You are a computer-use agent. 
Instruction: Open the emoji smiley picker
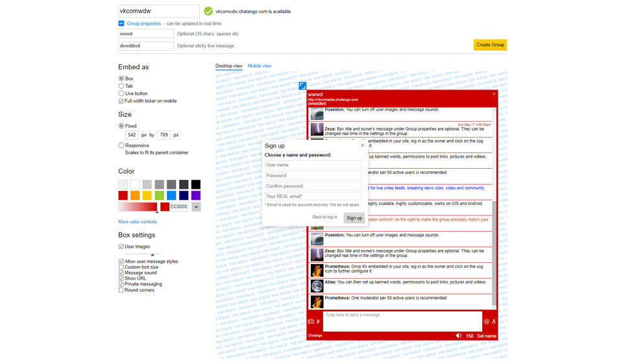click(486, 321)
